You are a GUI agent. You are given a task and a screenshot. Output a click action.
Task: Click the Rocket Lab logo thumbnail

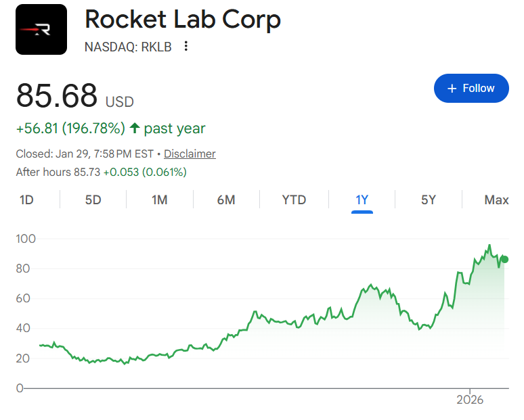click(x=41, y=29)
